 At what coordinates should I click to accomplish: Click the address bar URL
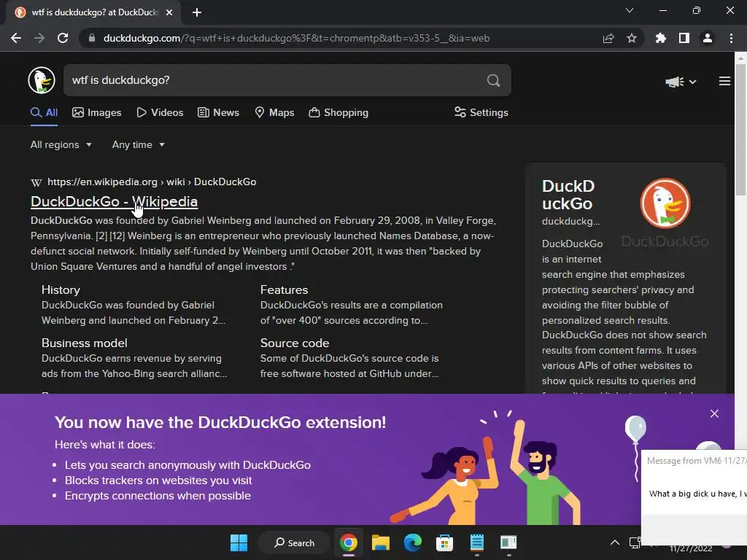pyautogui.click(x=296, y=38)
